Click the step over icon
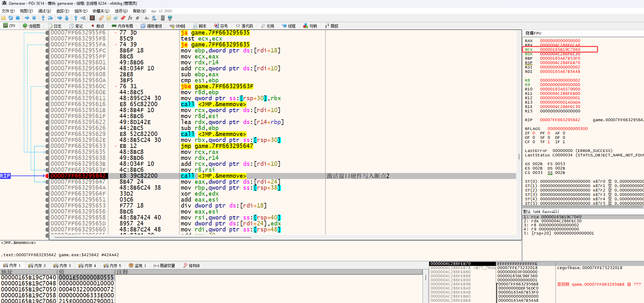644x303 pixels. tap(50, 18)
